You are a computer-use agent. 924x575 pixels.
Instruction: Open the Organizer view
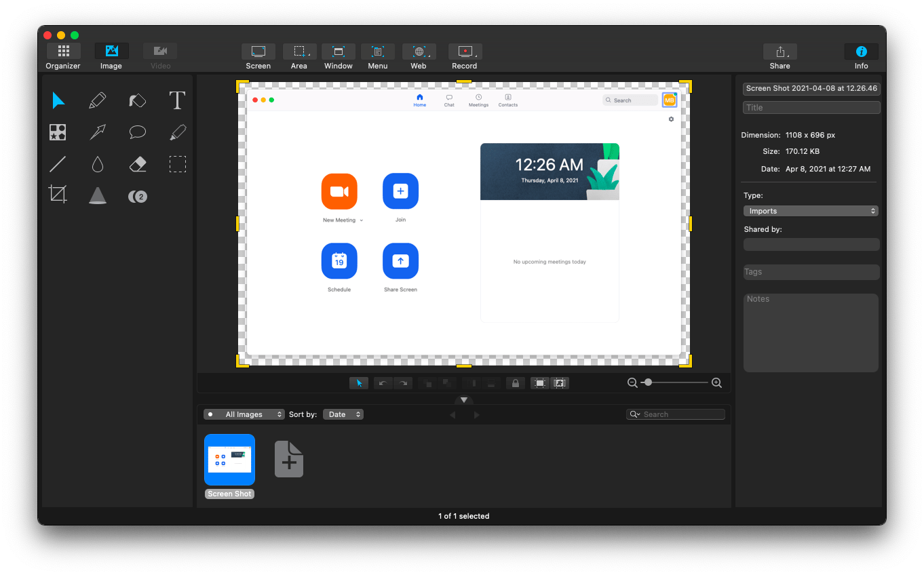pyautogui.click(x=63, y=56)
